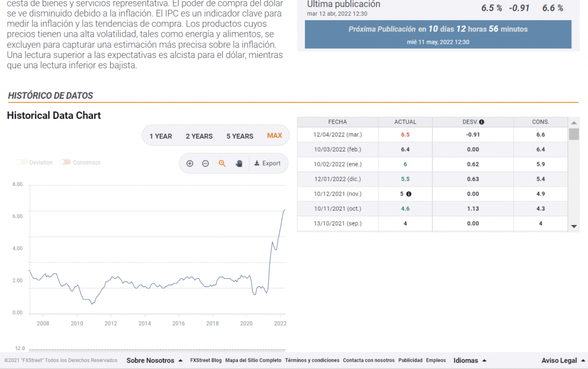The height and width of the screenshot is (369, 588).
Task: Open the Idiomas language dropdown
Action: click(469, 360)
